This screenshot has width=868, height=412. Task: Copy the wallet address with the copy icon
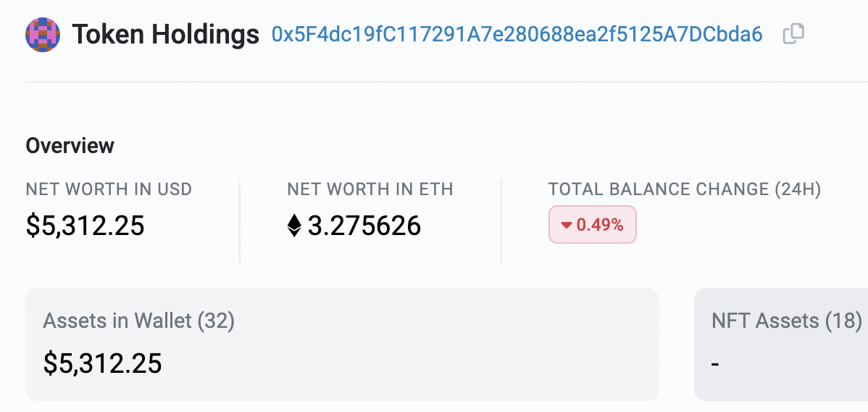793,34
